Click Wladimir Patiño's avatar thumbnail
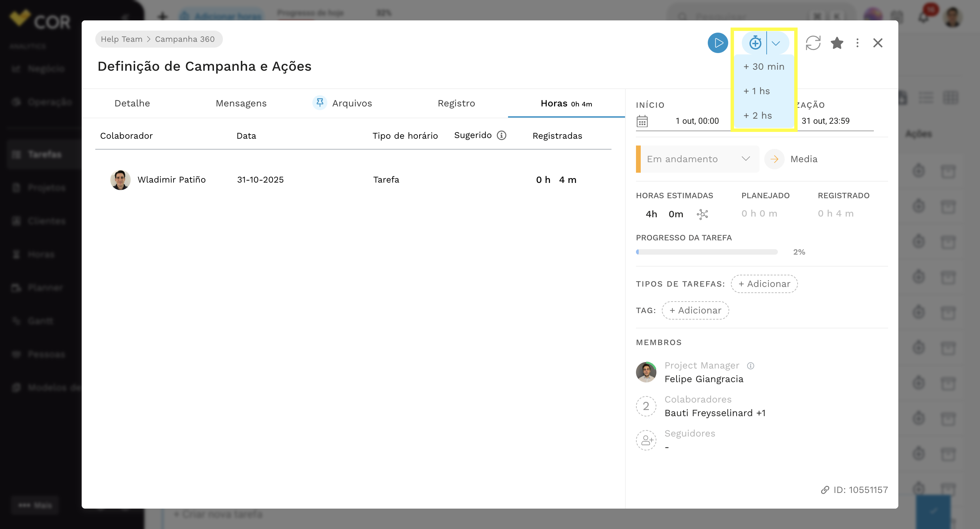Image resolution: width=980 pixels, height=529 pixels. coord(120,180)
